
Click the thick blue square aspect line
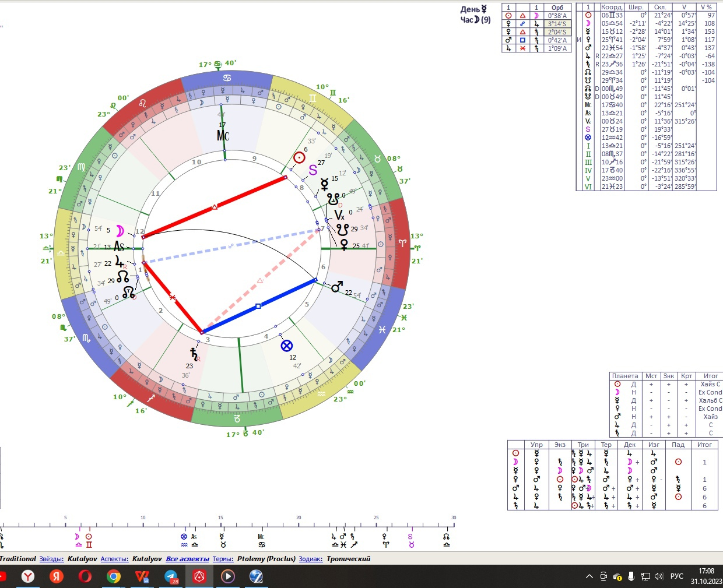coord(258,306)
